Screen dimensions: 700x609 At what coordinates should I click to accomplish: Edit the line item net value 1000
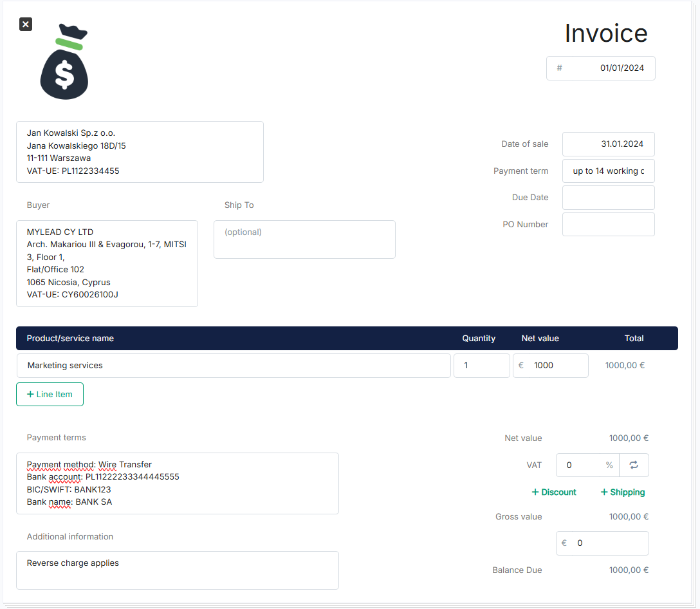click(556, 366)
